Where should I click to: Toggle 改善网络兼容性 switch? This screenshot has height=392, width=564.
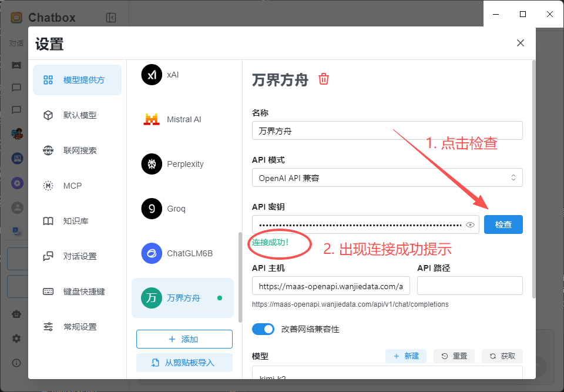(263, 329)
